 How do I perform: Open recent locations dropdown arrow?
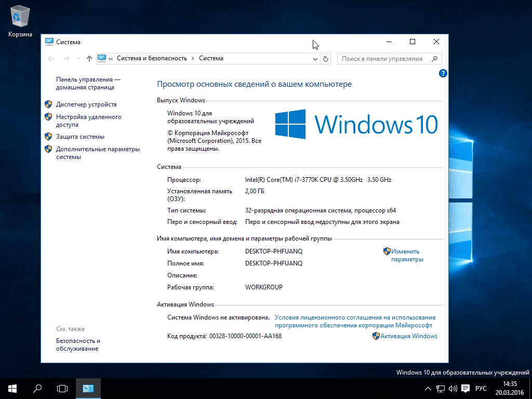tap(79, 59)
